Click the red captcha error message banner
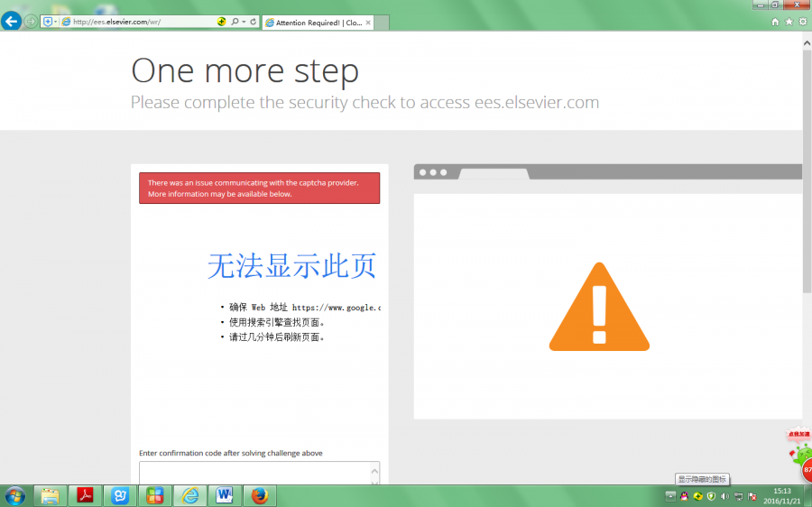Viewport: 812px width, 507px height. pos(260,188)
